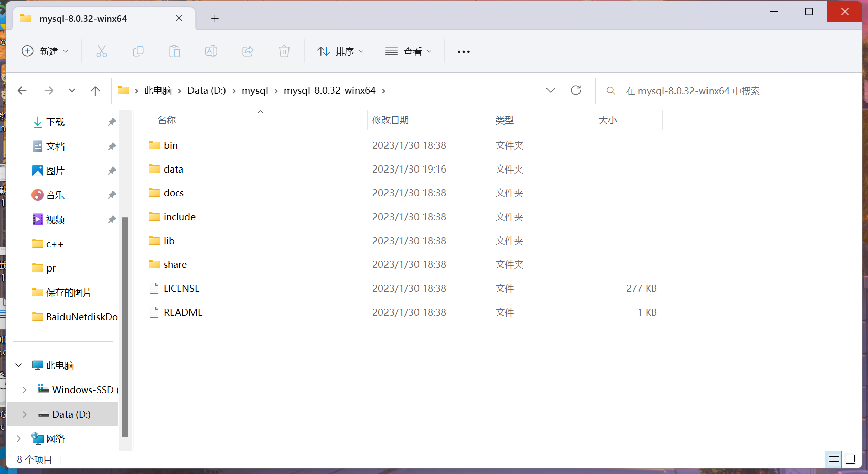Click the 277 KB size of LICENSE
Image resolution: width=868 pixels, height=474 pixels.
[x=641, y=288]
